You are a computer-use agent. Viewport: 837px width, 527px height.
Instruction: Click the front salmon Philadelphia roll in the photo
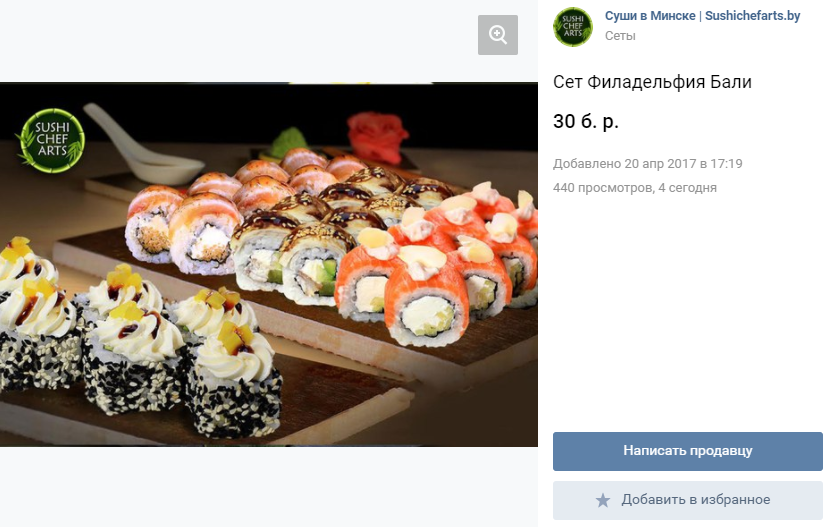click(x=427, y=300)
